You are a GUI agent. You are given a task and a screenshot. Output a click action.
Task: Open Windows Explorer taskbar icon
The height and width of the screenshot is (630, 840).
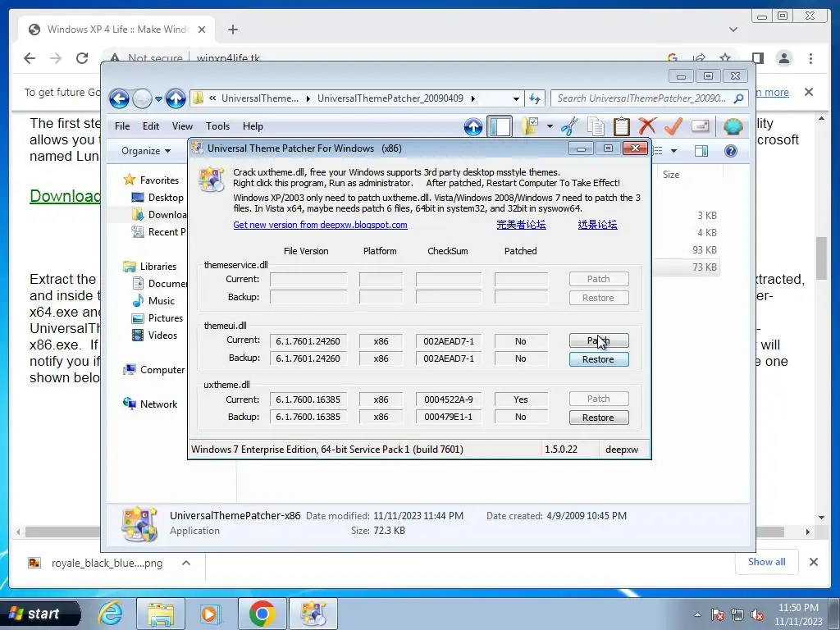pos(161,614)
